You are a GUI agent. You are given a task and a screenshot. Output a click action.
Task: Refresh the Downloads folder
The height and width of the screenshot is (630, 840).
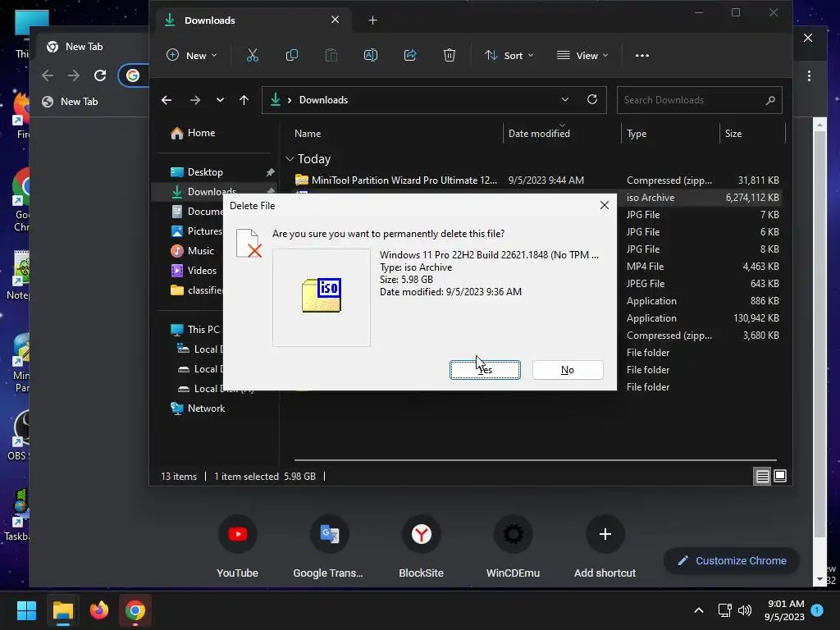click(592, 99)
